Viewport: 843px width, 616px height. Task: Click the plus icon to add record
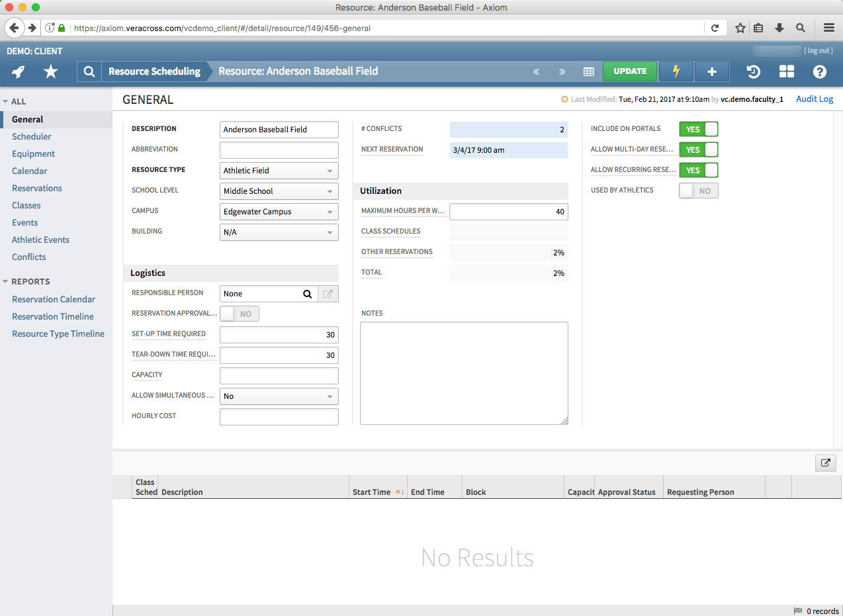(x=712, y=71)
